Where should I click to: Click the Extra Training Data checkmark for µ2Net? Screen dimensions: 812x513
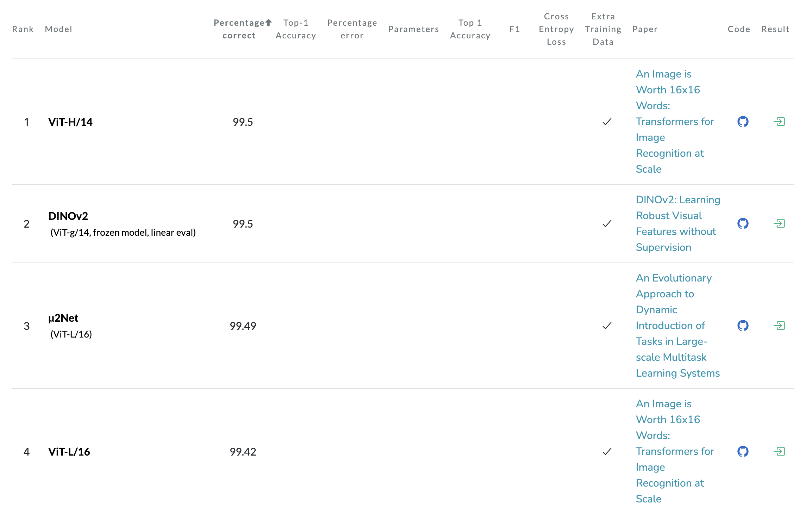607,326
